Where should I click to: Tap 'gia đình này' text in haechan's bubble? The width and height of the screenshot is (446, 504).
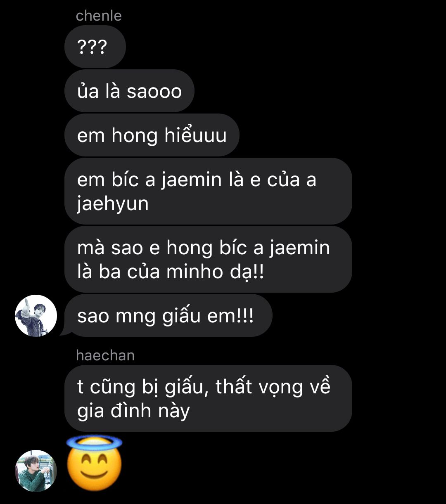(x=133, y=412)
